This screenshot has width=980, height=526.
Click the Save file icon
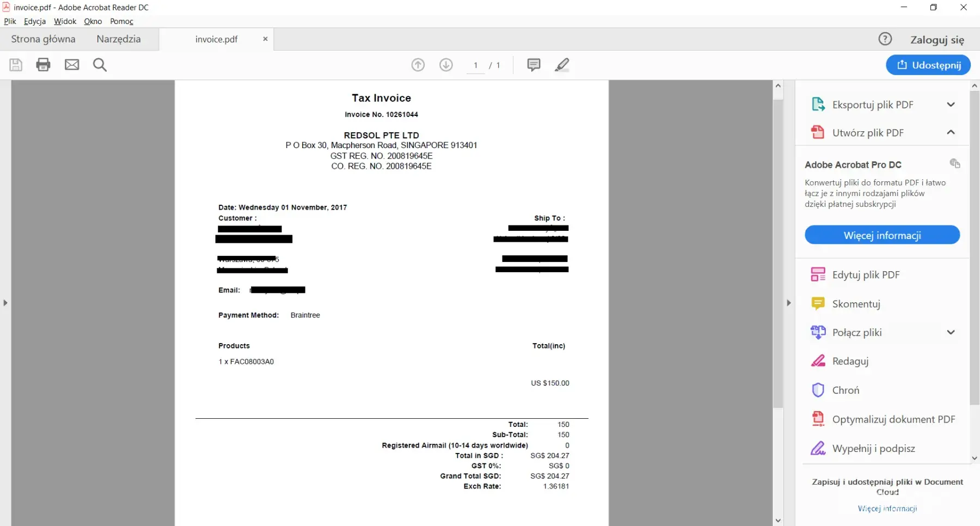[16, 65]
